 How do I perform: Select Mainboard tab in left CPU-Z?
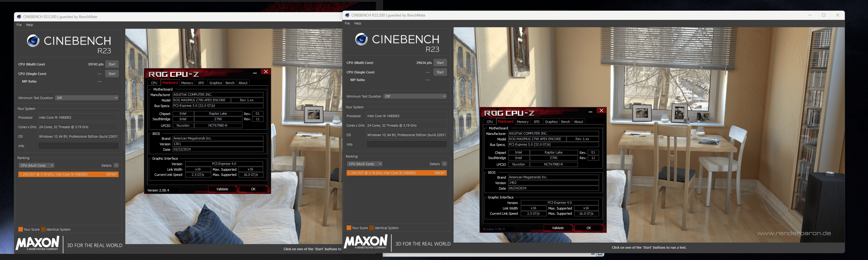tap(170, 83)
